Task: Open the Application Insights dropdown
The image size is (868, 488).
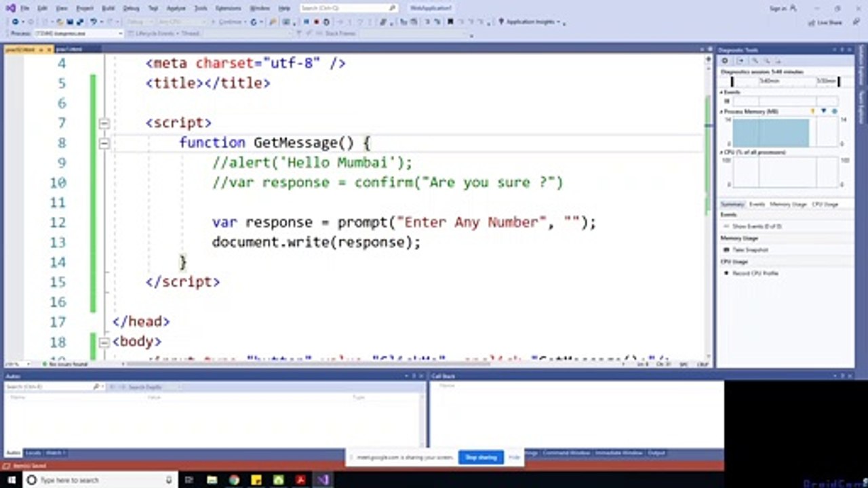Action: tap(530, 22)
